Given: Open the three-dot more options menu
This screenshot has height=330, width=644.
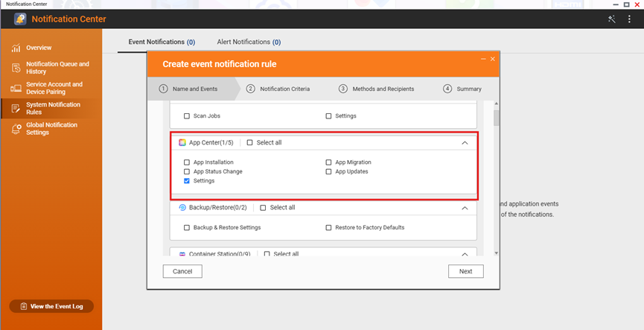Looking at the screenshot, I should [630, 19].
